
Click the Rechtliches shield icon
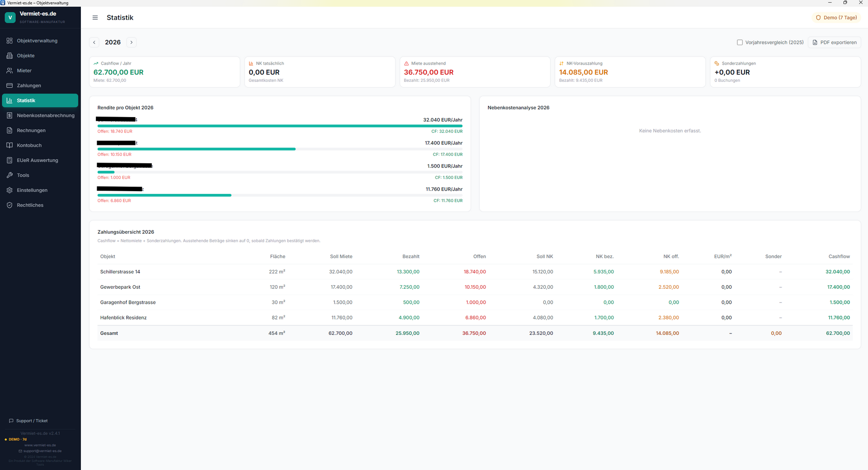(x=9, y=205)
